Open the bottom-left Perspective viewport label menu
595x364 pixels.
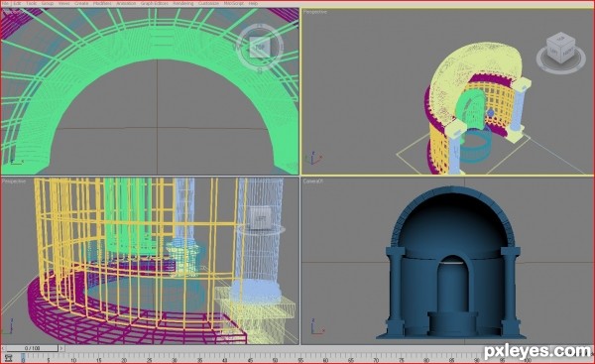point(14,182)
